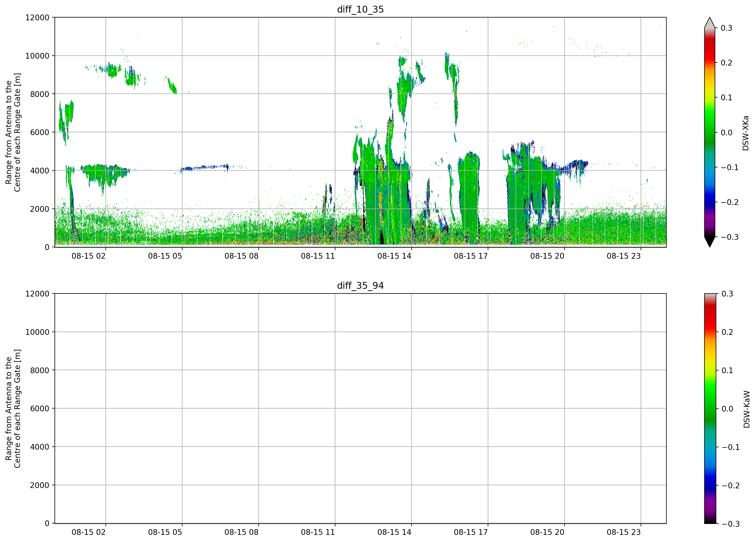Screen dimensions: 756x542
Task: Click the diff_10_35 plot title
Action: coord(360,9)
